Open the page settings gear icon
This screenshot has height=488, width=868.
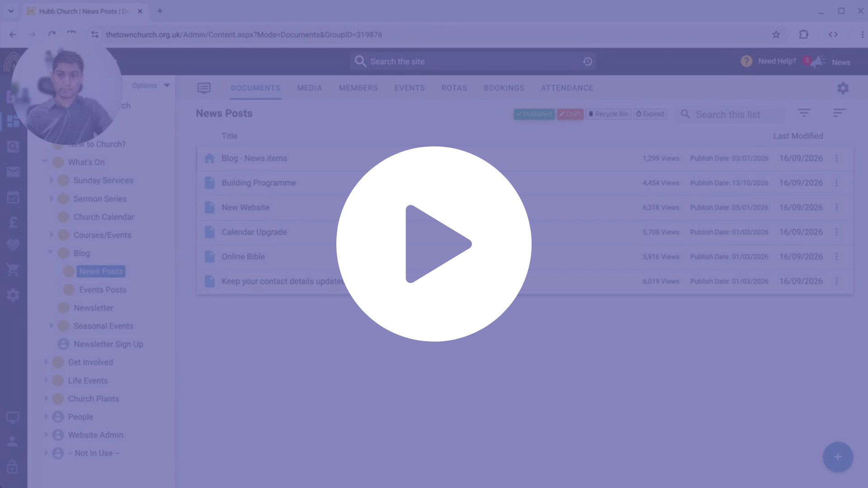[x=843, y=88]
